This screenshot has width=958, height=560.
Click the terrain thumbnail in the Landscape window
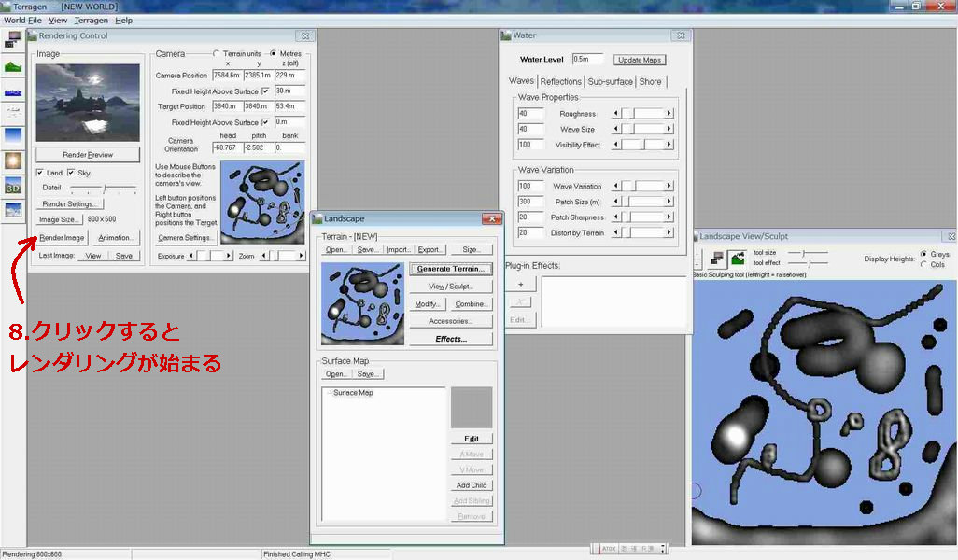click(363, 303)
